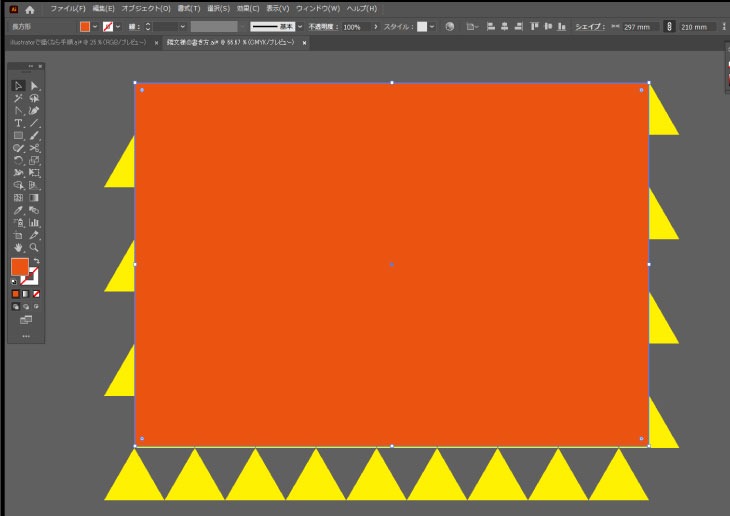
Task: Click the Home icon in top bar
Action: [x=30, y=8]
